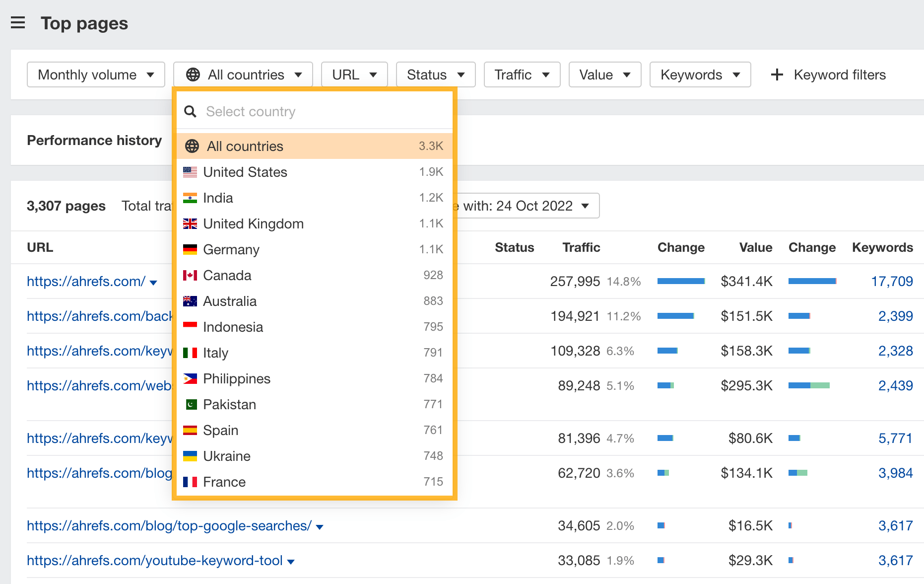The height and width of the screenshot is (584, 924).
Task: Select All countries from the list
Action: (245, 146)
